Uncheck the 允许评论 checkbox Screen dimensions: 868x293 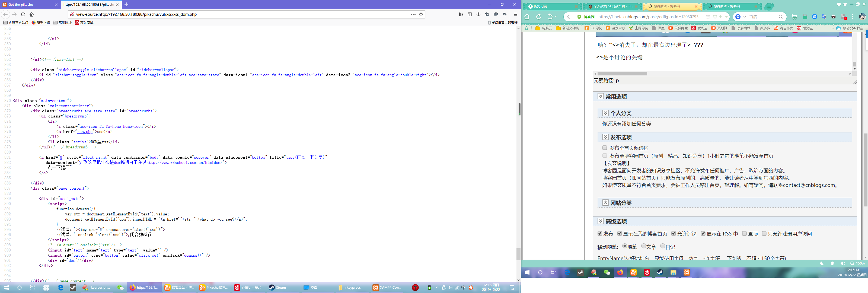click(673, 233)
